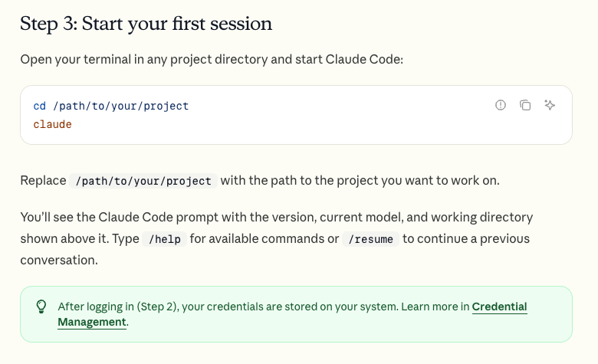The image size is (598, 364).
Task: Click the 'cd' command in code block
Action: 39,106
